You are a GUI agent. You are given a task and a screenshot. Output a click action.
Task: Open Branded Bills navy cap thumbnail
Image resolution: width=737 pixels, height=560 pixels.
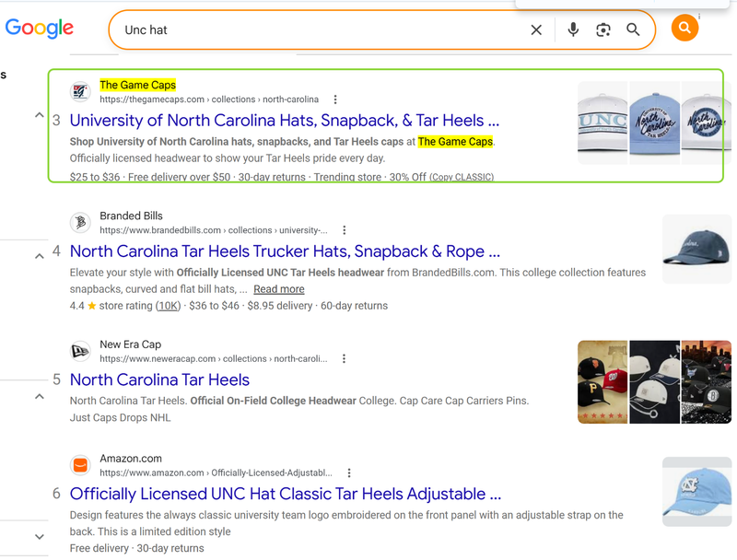[696, 249]
